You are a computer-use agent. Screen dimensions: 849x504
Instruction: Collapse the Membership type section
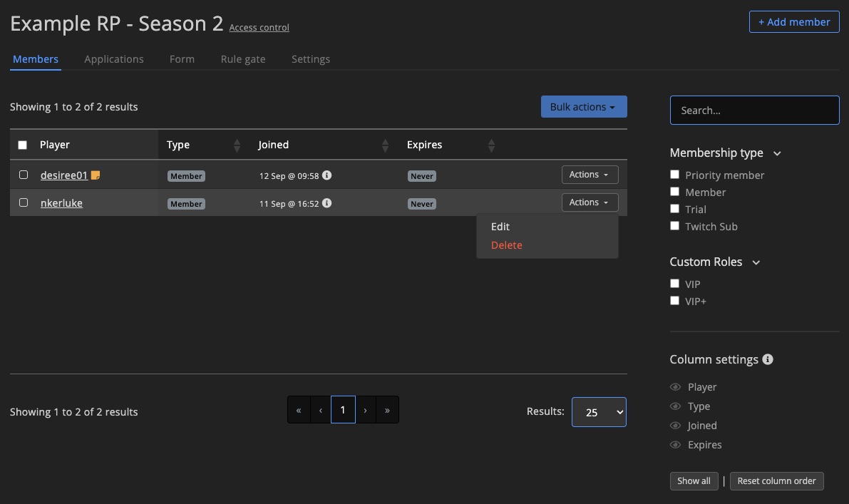[777, 153]
